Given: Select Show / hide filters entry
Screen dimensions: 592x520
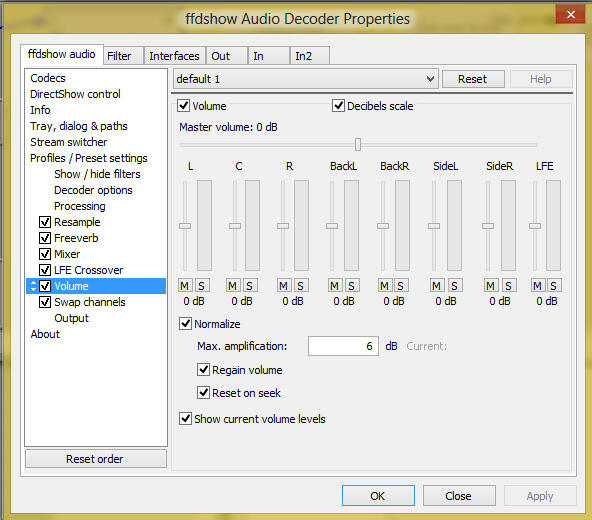Looking at the screenshot, I should click(x=97, y=174).
